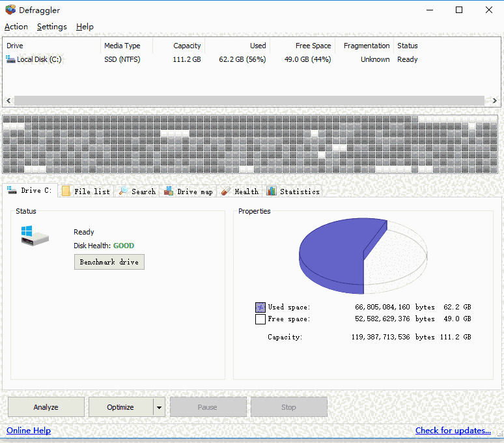Expand the Optimize button dropdown arrow
The width and height of the screenshot is (504, 443).
point(159,407)
